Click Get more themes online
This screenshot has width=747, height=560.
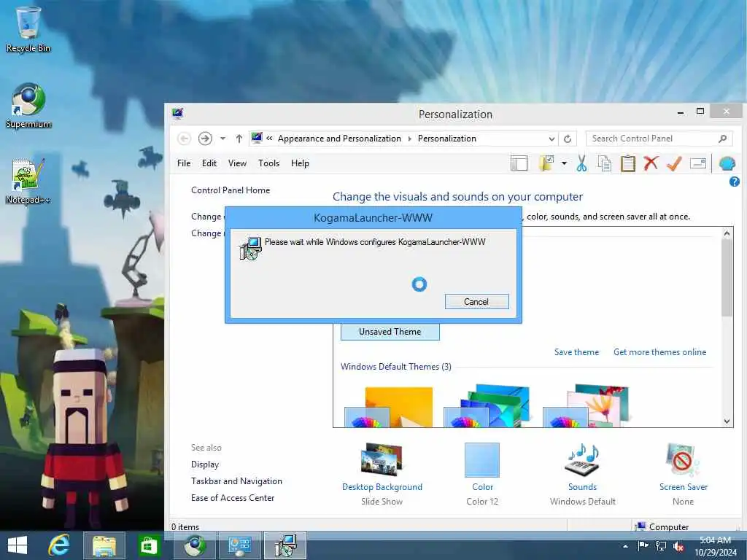pos(659,352)
